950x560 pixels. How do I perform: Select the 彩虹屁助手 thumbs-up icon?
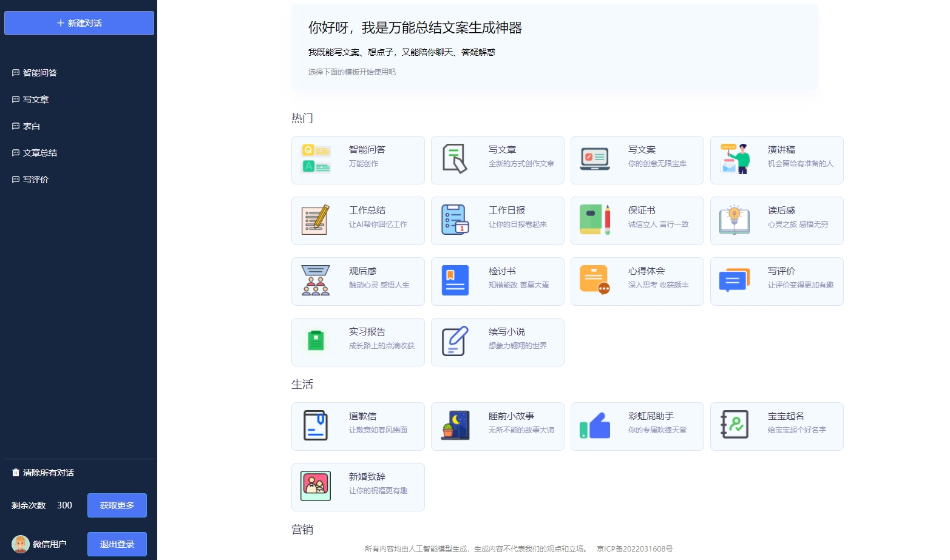pyautogui.click(x=595, y=425)
